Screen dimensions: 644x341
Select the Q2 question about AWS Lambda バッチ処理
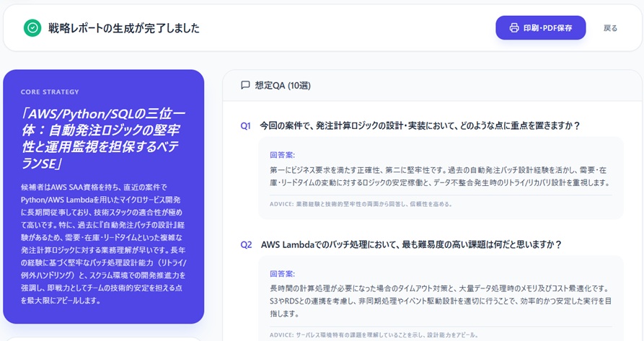[411, 244]
